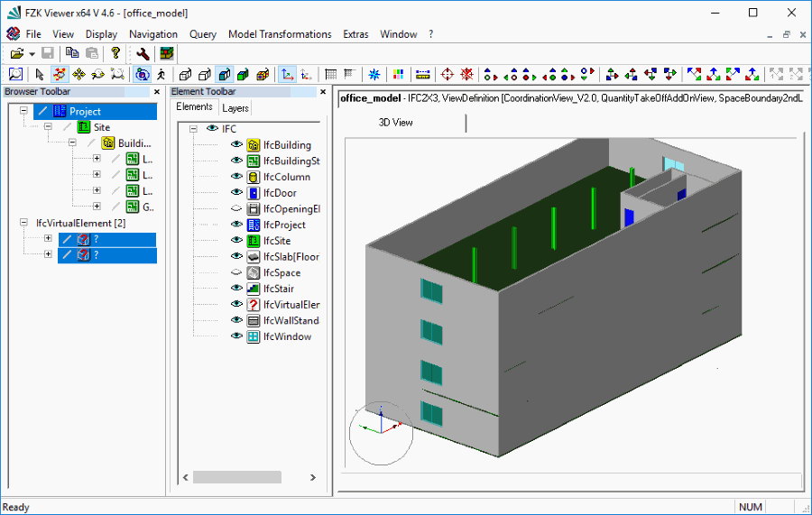Open the File menu

(x=33, y=34)
